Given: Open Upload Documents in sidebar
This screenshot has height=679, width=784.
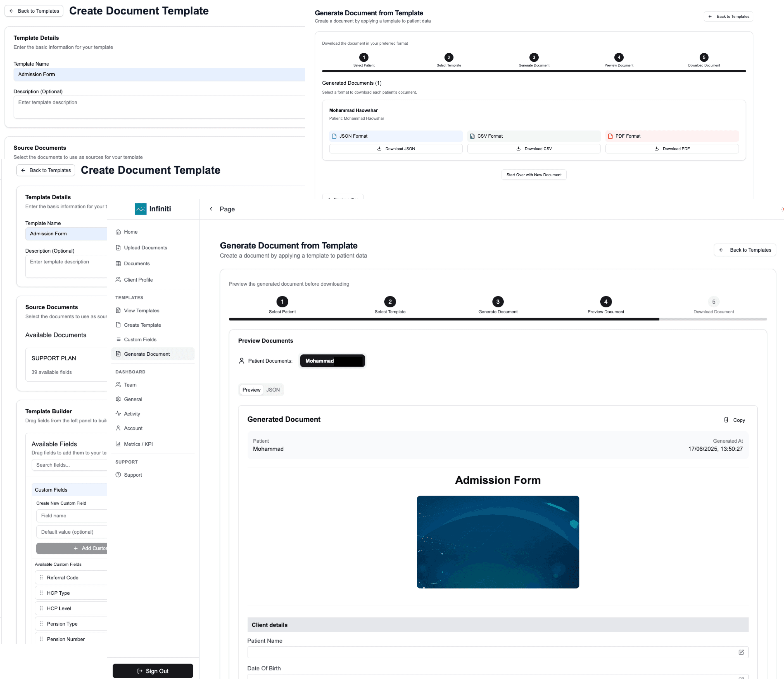Looking at the screenshot, I should [x=145, y=248].
